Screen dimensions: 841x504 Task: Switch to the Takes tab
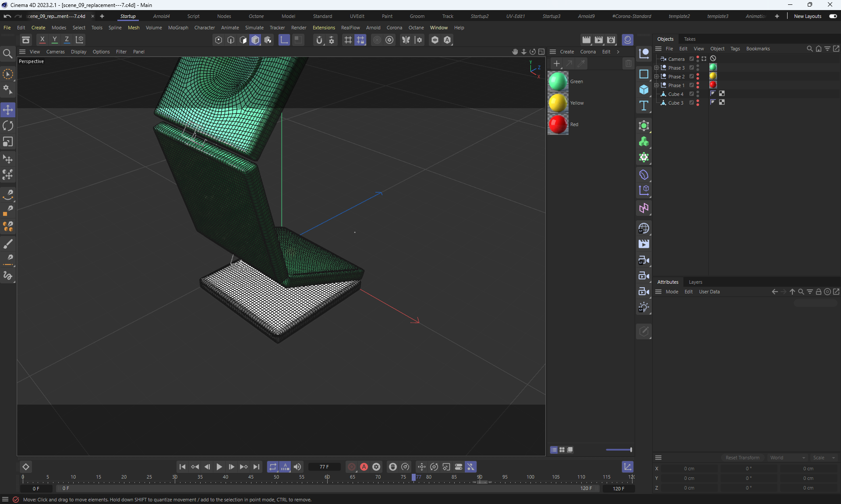tap(689, 39)
